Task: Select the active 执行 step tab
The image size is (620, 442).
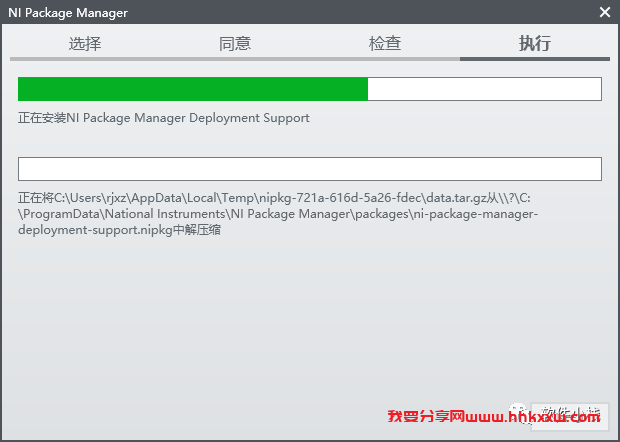Action: (x=535, y=43)
